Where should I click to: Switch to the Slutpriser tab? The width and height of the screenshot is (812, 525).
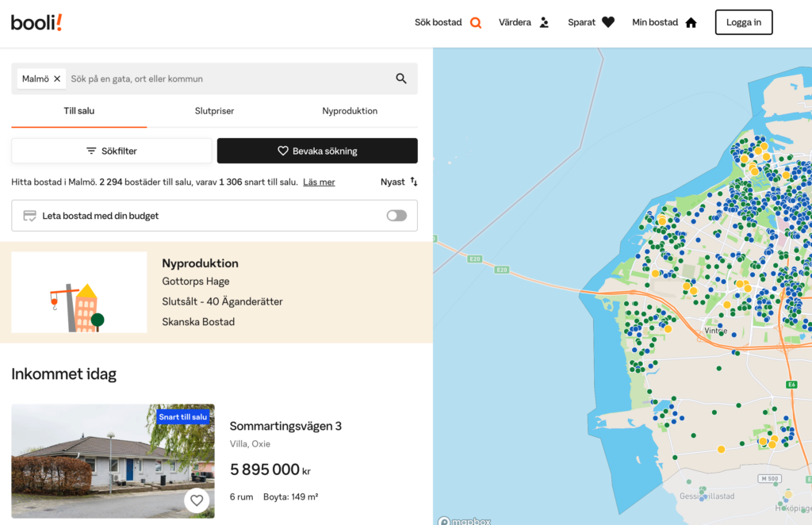(x=214, y=111)
